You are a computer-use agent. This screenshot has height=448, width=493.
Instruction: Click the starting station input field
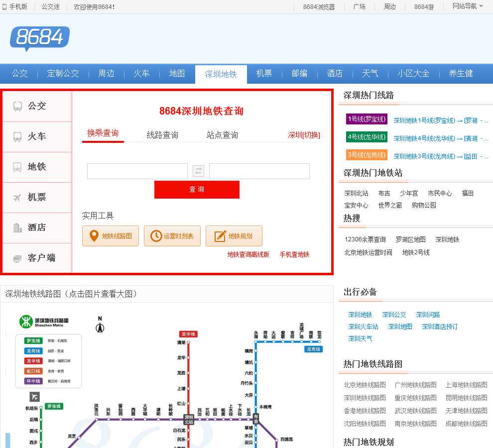pyautogui.click(x=137, y=171)
